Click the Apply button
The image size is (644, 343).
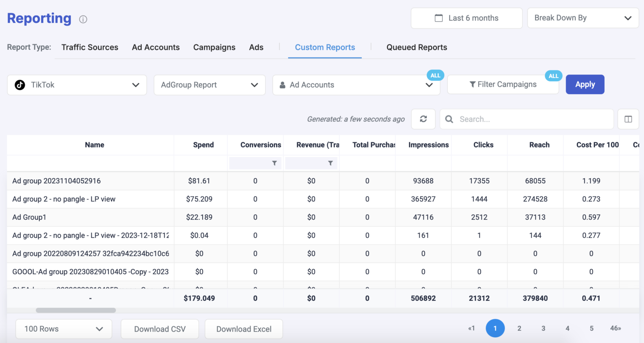(585, 84)
